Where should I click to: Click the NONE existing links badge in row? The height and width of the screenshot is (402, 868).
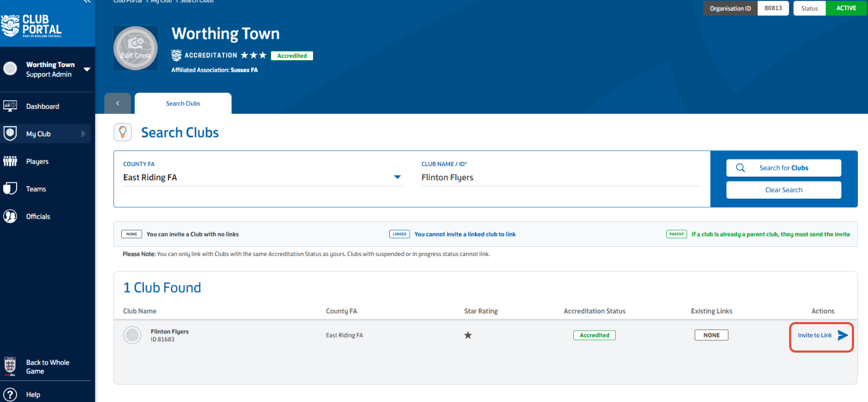tap(711, 335)
